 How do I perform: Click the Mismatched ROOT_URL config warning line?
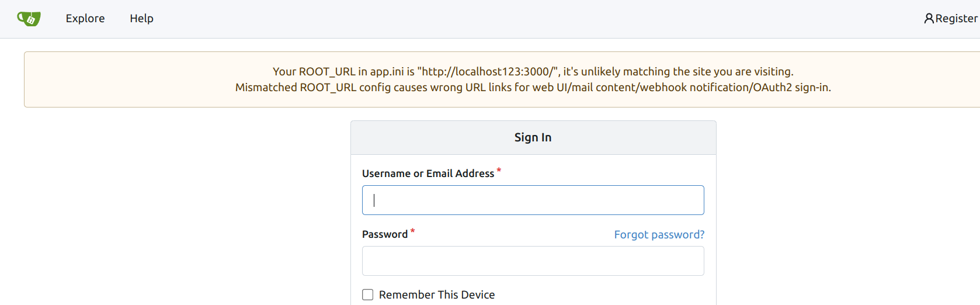pos(533,88)
